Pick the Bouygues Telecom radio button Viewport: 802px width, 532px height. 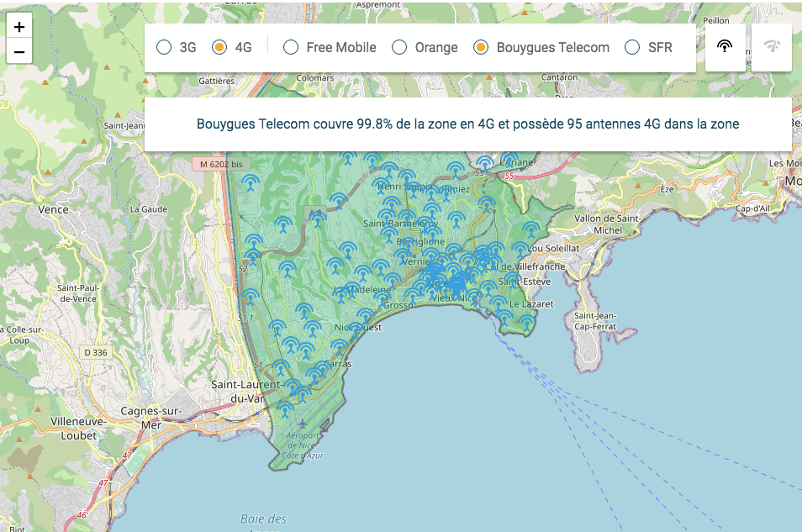point(482,48)
